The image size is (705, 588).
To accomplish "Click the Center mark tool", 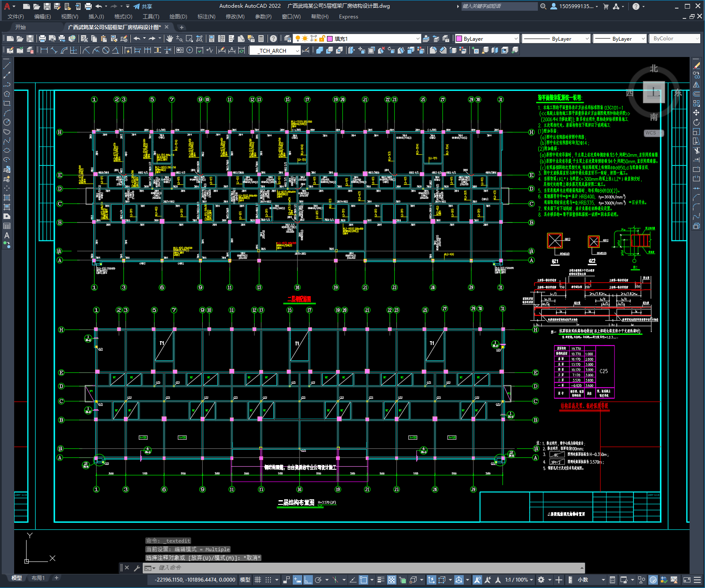I will (189, 50).
